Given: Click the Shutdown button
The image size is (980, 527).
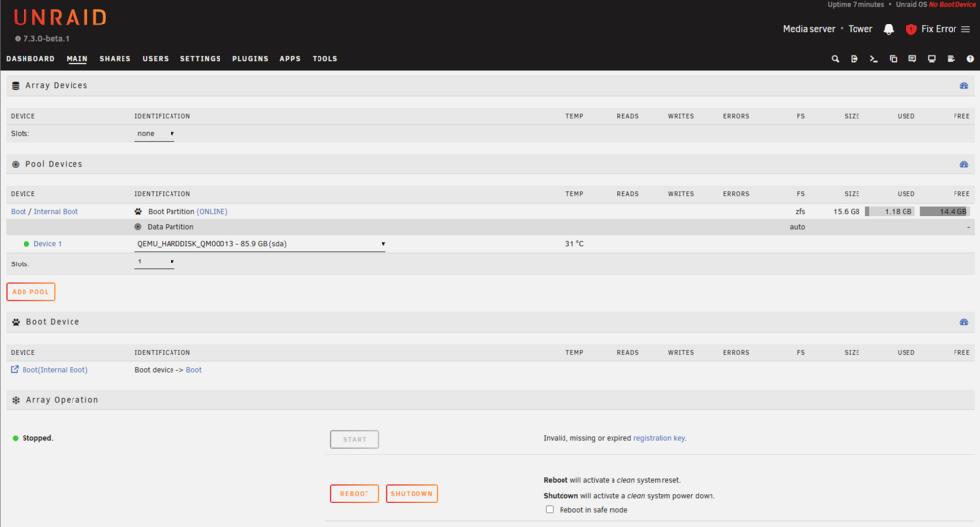Looking at the screenshot, I should click(x=412, y=494).
